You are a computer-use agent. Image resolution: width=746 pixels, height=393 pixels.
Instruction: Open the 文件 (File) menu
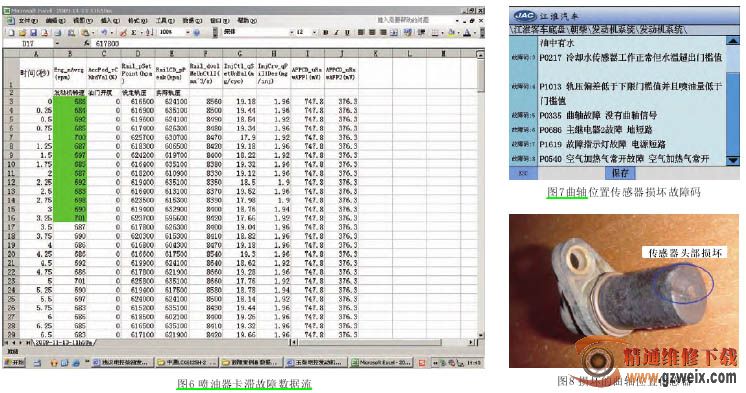[x=28, y=21]
